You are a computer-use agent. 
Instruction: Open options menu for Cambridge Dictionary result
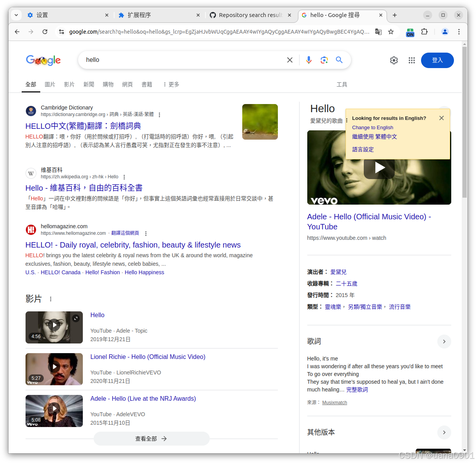[x=159, y=115]
